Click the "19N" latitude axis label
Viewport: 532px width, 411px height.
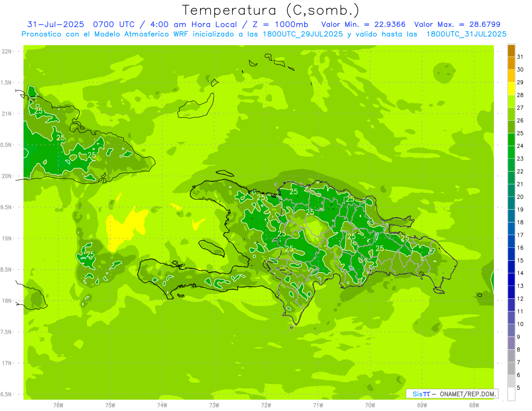point(7,239)
